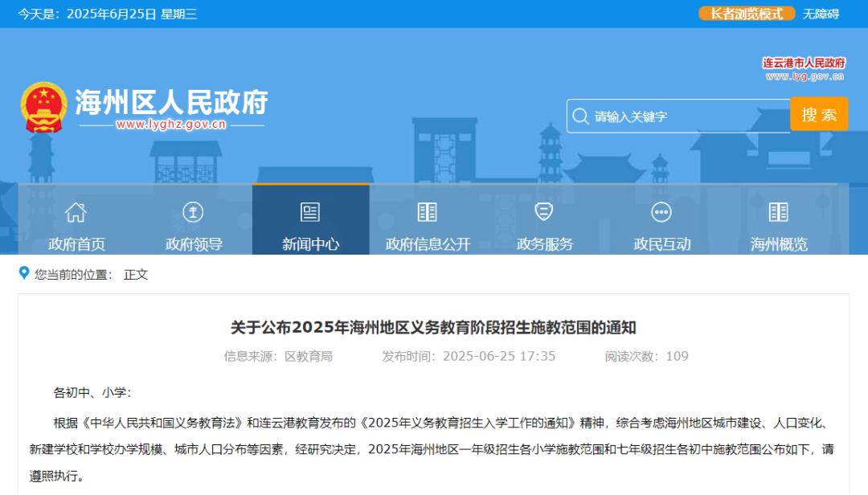This screenshot has width=868, height=495.
Task: Click the newspaper icon above 新闻中心
Action: (310, 212)
